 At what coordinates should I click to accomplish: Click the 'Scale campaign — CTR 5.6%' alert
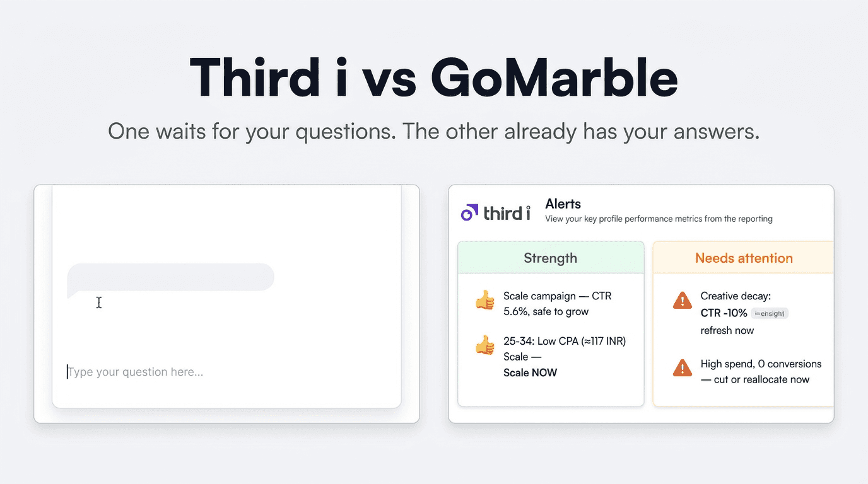[x=558, y=304]
